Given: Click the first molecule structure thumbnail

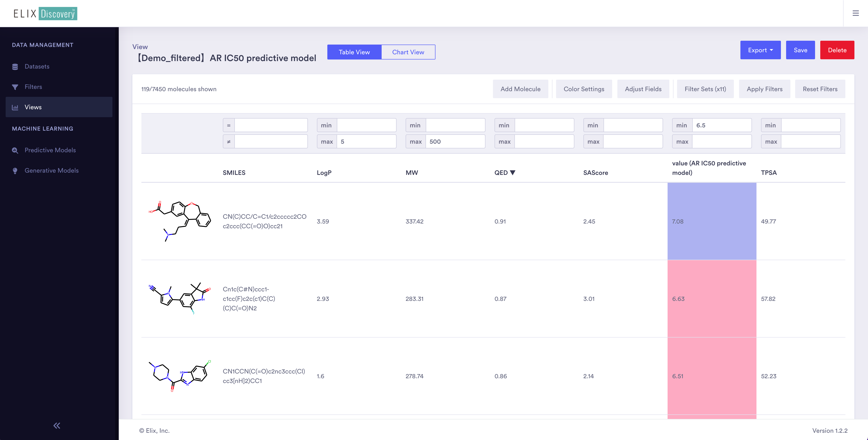Looking at the screenshot, I should coord(180,221).
